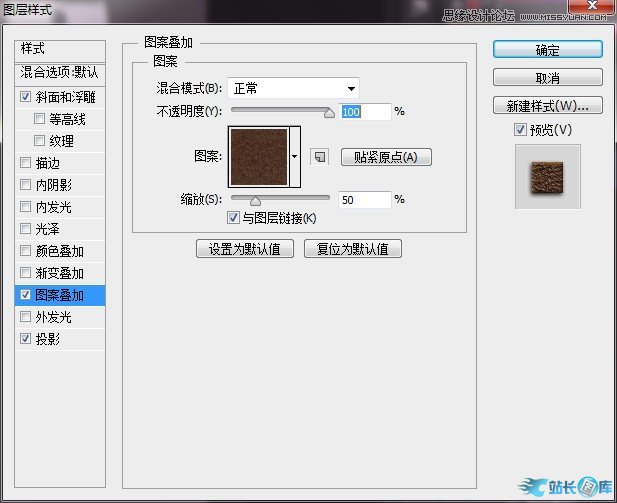The image size is (617, 503).
Task: Enable the Texture checkbox
Action: coord(40,142)
